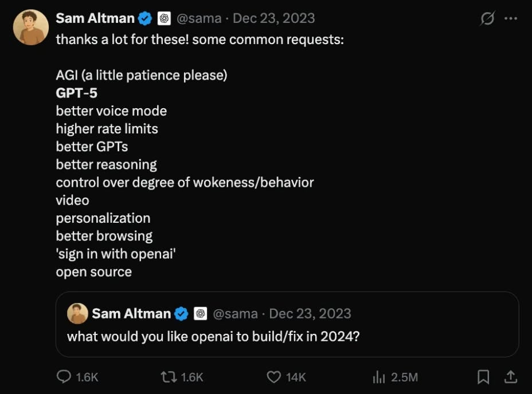Open the quoted tweet about 2024 requests
The height and width of the screenshot is (394, 532).
pyautogui.click(x=287, y=336)
